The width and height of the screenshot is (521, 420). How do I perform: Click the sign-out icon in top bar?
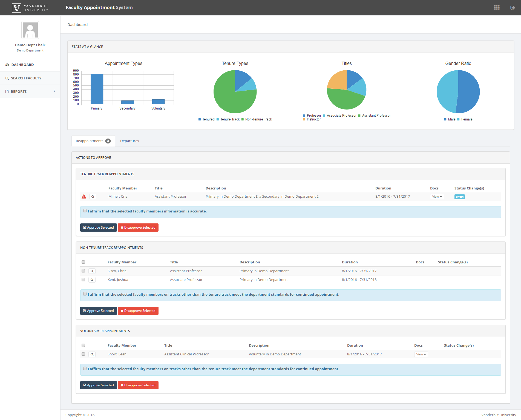513,8
